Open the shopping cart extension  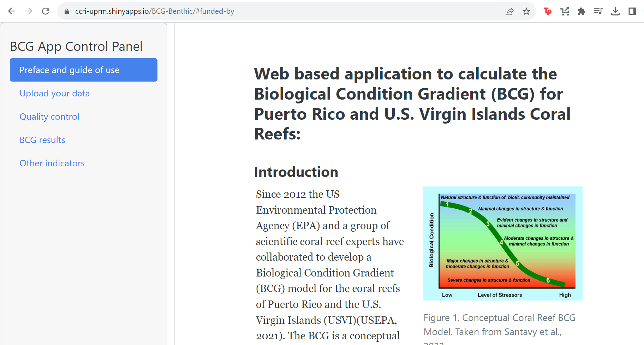click(x=565, y=11)
